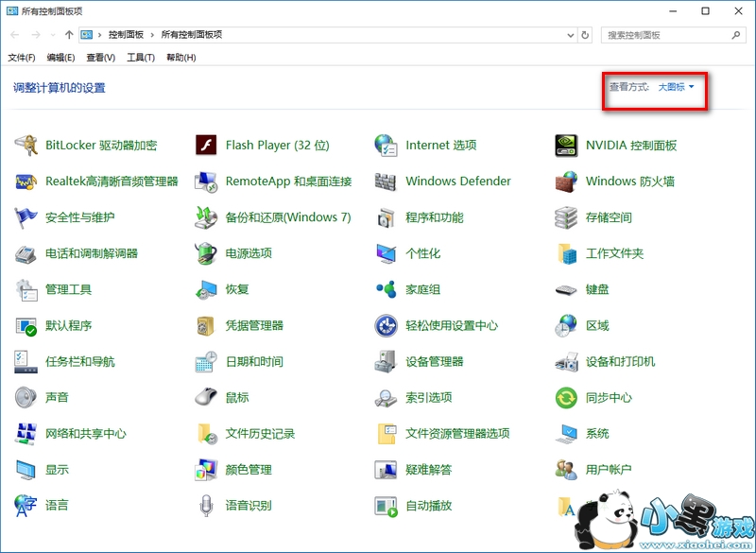
Task: Open the 设备和打印机 printer icon
Action: [566, 362]
